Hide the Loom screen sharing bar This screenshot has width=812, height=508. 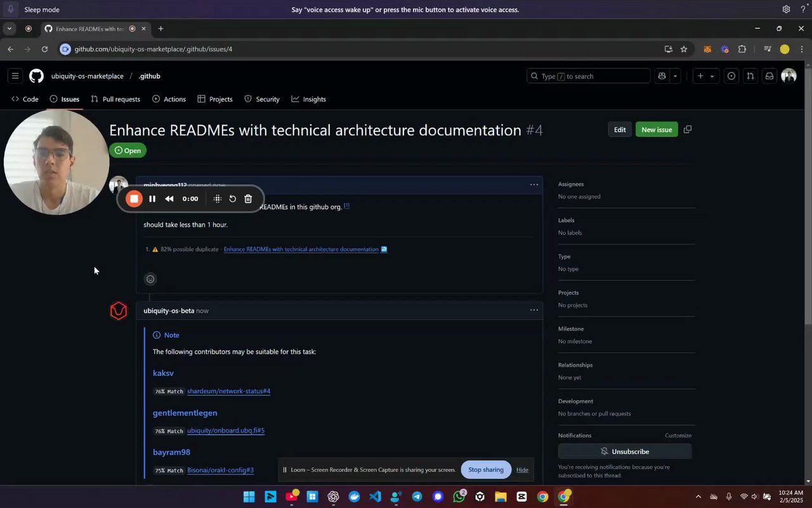coord(522,470)
